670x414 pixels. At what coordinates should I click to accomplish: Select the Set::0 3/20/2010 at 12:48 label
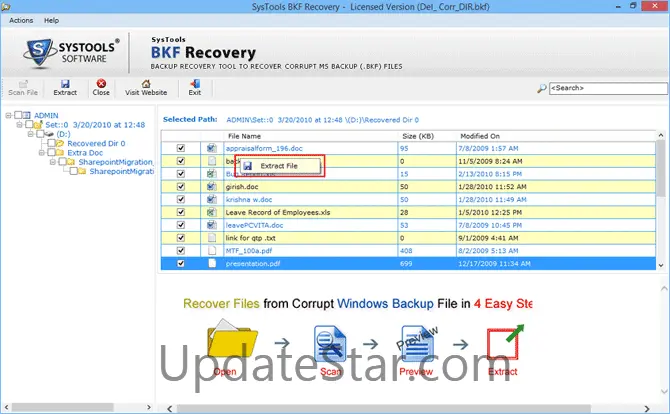point(95,125)
